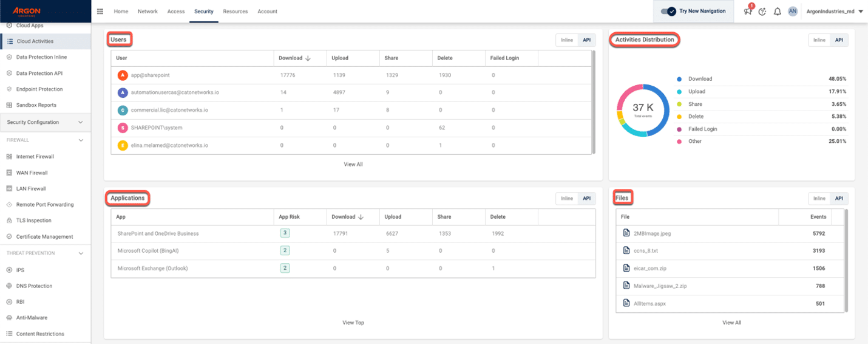Click the DNS Protection sidebar icon

(10, 286)
